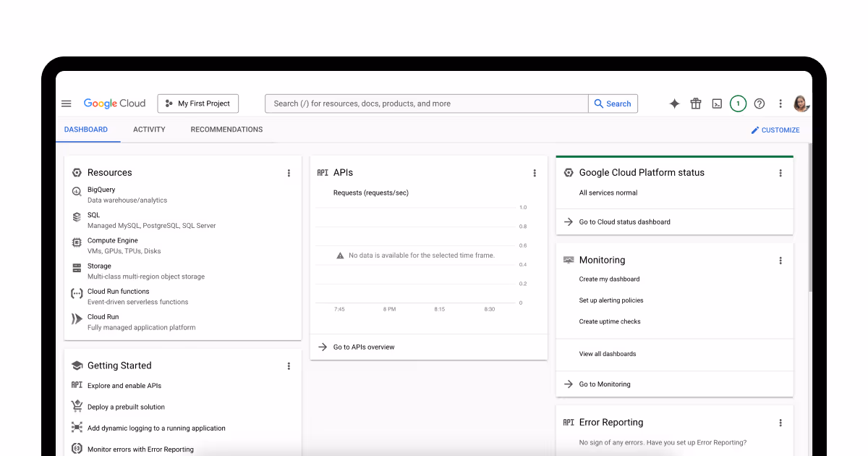The width and height of the screenshot is (868, 456).
Task: Click the magnifier icon in Search button
Action: [599, 104]
